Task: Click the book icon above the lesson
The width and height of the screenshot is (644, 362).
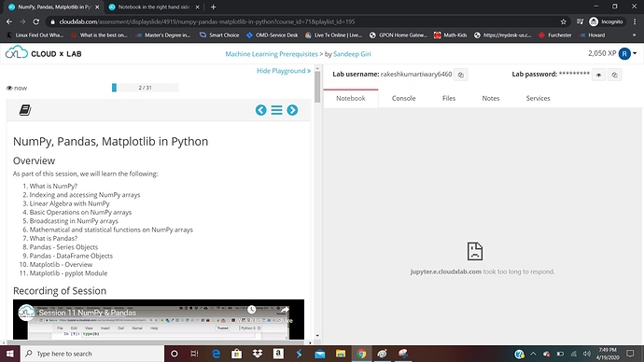Action: tap(25, 110)
